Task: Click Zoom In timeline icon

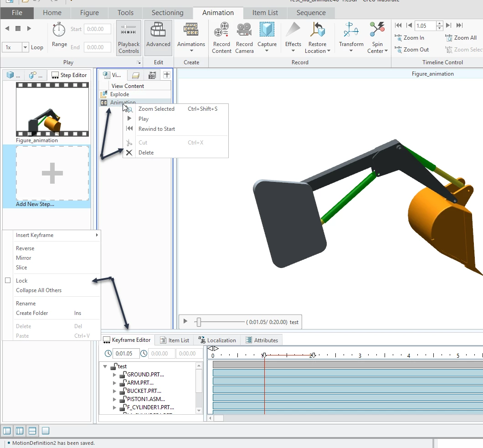Action: point(398,37)
